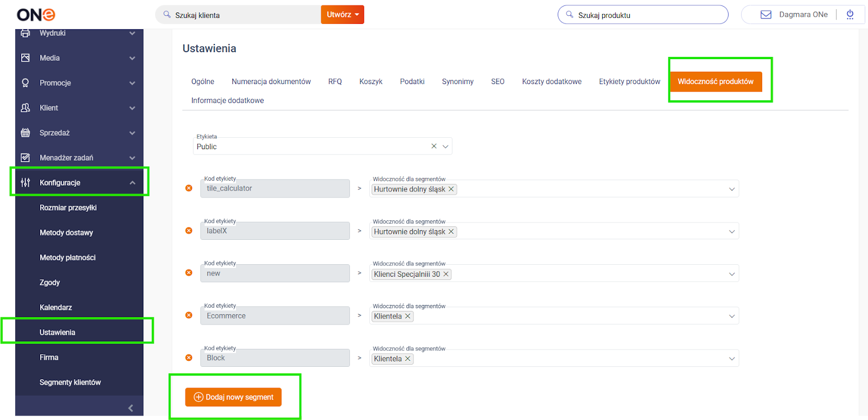The height and width of the screenshot is (420, 868).
Task: Open the Koszty dodatkowe tab
Action: (552, 81)
